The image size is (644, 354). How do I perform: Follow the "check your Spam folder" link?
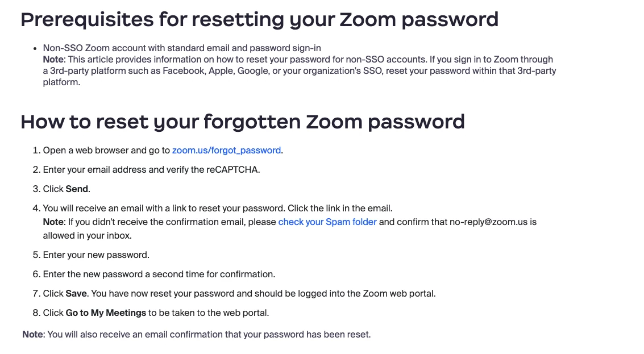pos(327,222)
